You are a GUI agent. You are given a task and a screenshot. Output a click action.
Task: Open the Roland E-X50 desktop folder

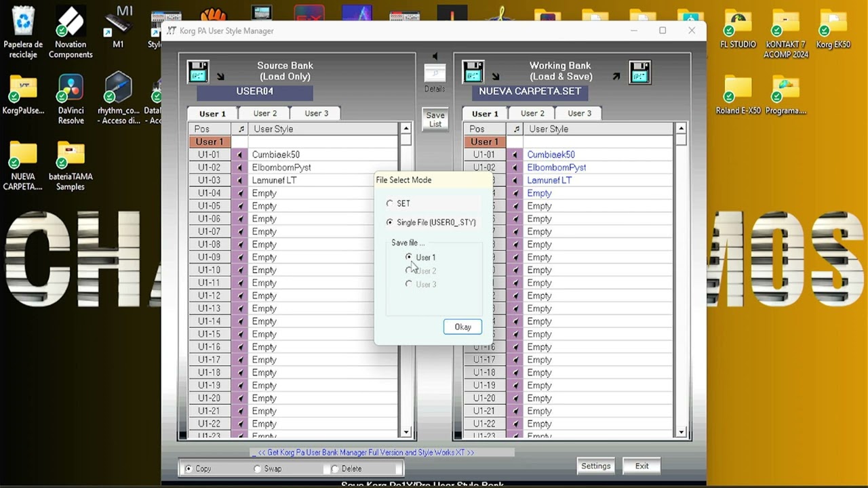pyautogui.click(x=738, y=95)
